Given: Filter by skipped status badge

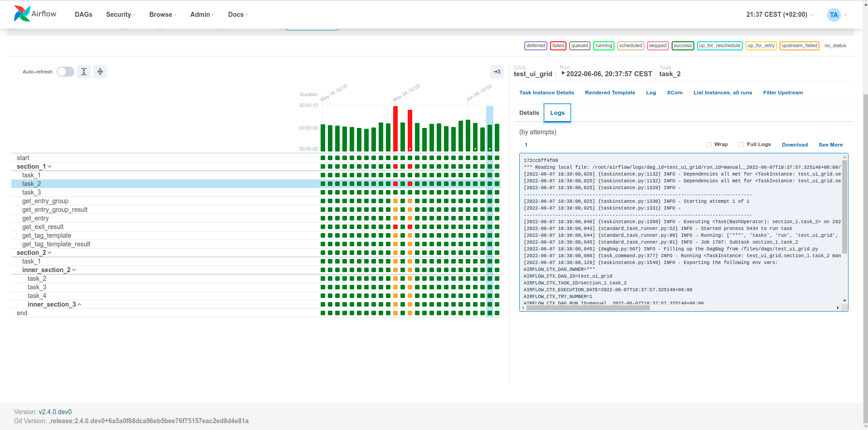Looking at the screenshot, I should tap(658, 46).
